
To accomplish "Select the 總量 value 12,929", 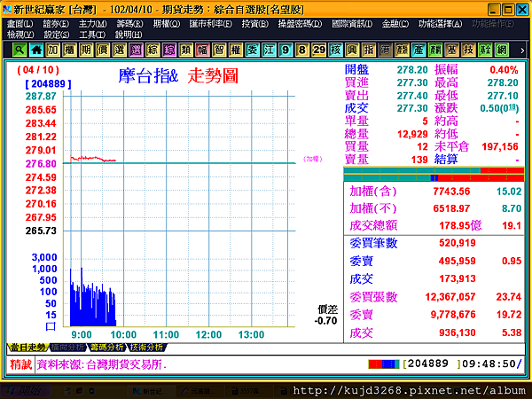I will pos(412,134).
